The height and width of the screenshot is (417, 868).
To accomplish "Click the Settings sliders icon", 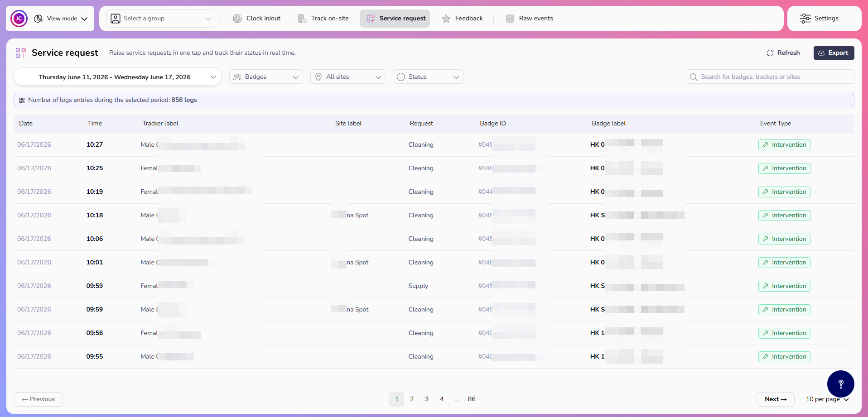I will pyautogui.click(x=805, y=19).
